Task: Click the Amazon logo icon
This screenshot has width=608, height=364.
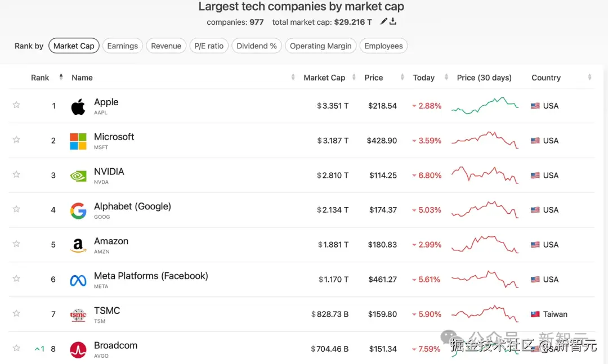Action: click(x=78, y=245)
